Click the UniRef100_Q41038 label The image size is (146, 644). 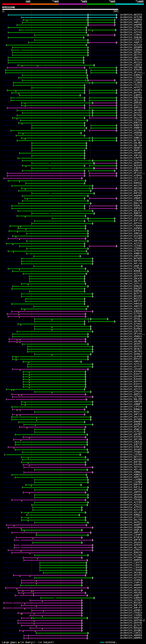(x=131, y=118)
